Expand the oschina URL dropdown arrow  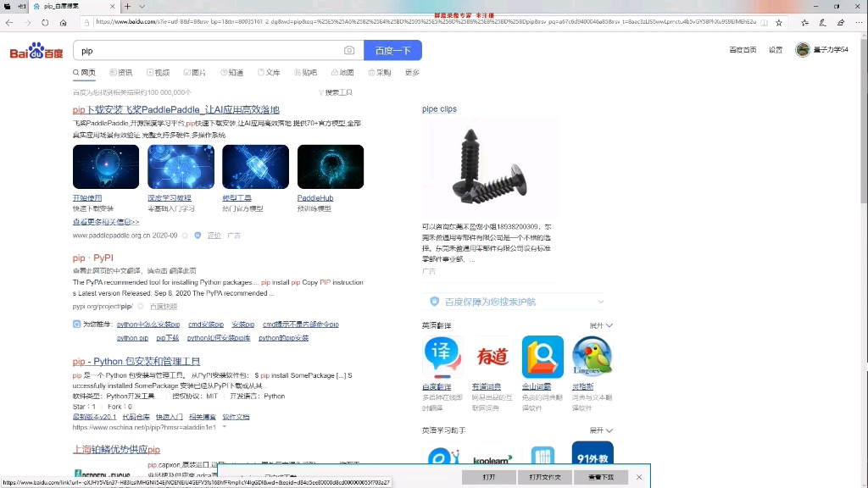(x=224, y=427)
